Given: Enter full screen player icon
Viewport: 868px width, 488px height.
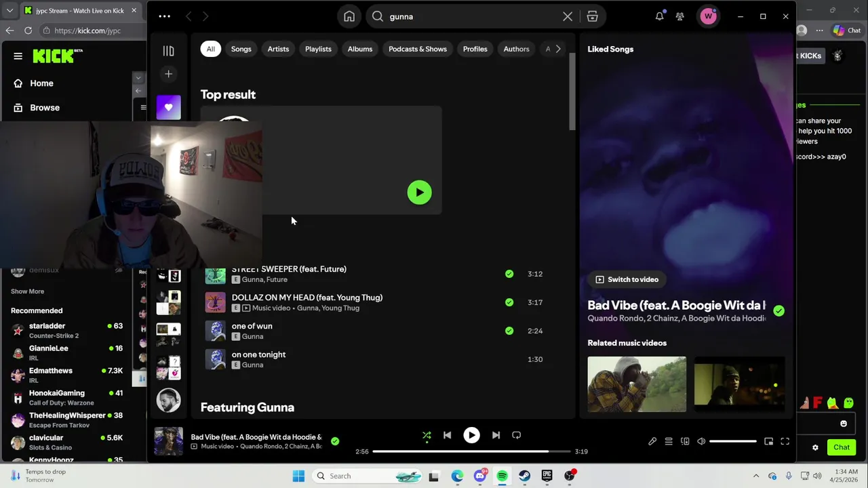Looking at the screenshot, I should [x=785, y=441].
